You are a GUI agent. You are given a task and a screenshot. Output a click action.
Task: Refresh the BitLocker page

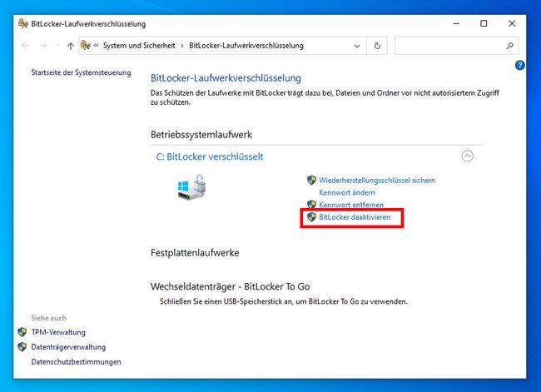click(377, 46)
